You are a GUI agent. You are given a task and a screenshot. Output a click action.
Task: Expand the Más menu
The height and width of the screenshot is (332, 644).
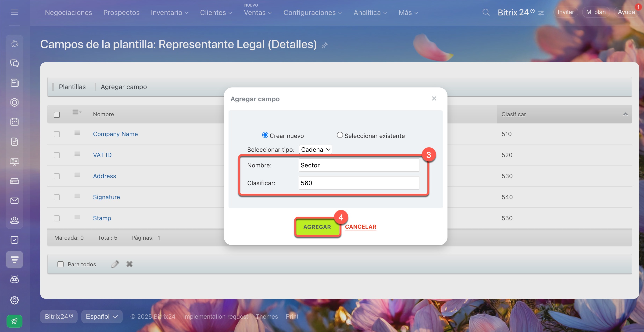pos(408,13)
